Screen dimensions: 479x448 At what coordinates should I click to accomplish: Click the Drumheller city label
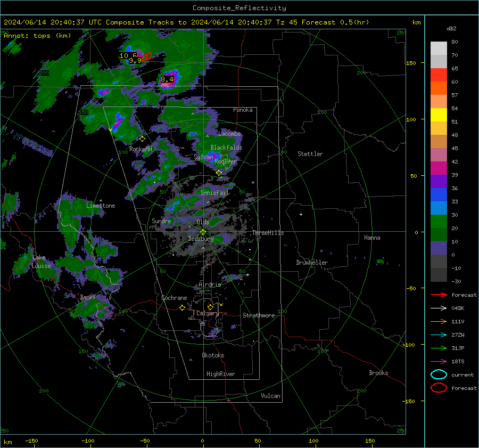pyautogui.click(x=312, y=263)
